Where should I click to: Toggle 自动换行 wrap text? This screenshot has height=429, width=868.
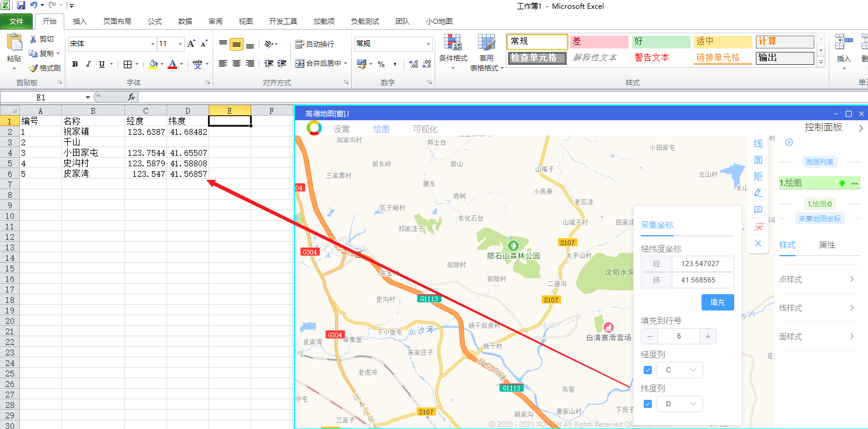pyautogui.click(x=314, y=44)
